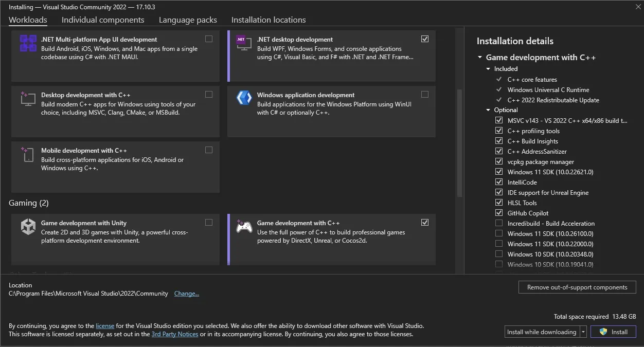Screen dimensions: 644x347
Task: Check Mobile development with C++ workload
Action: point(208,150)
